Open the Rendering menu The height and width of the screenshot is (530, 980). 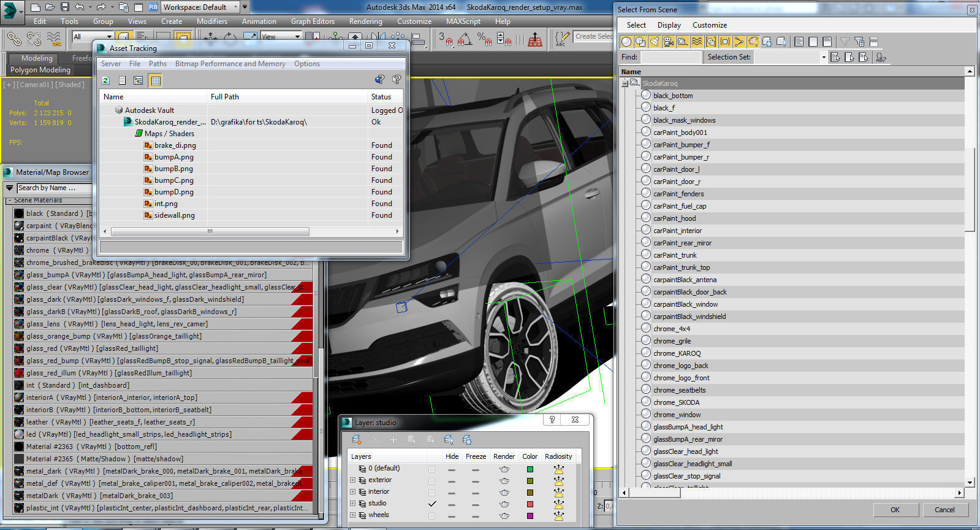(x=366, y=21)
